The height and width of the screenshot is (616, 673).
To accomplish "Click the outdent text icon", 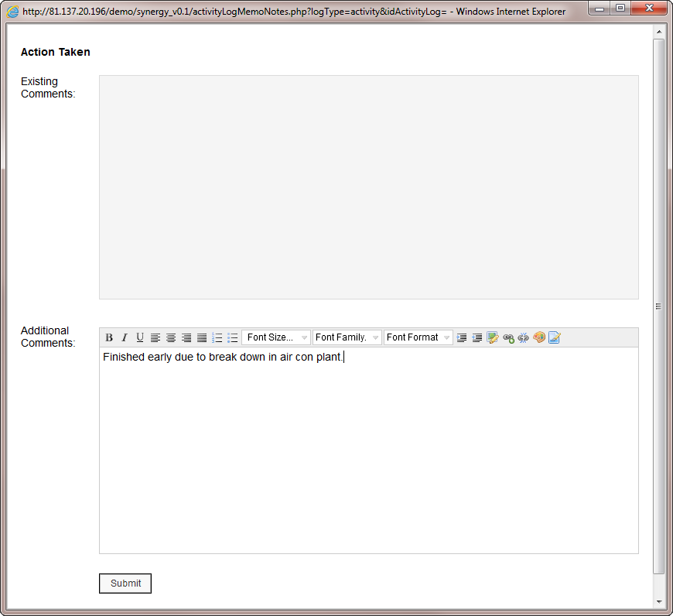I will (x=477, y=337).
